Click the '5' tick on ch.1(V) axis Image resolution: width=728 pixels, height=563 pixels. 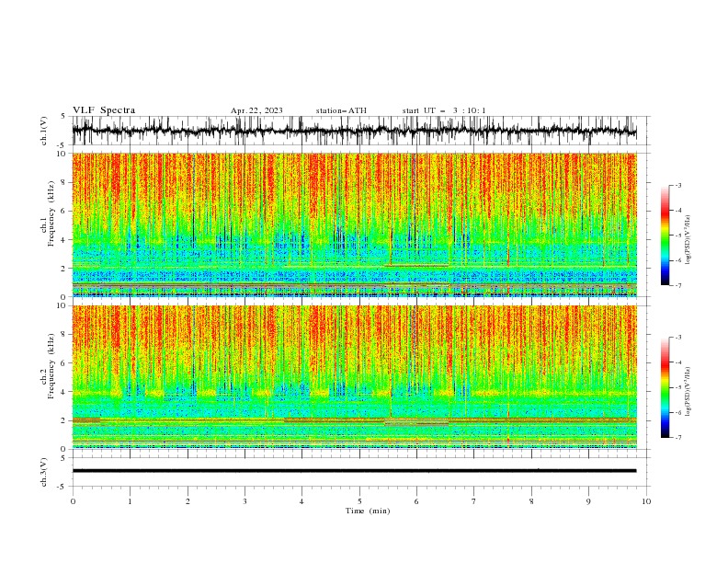63,117
